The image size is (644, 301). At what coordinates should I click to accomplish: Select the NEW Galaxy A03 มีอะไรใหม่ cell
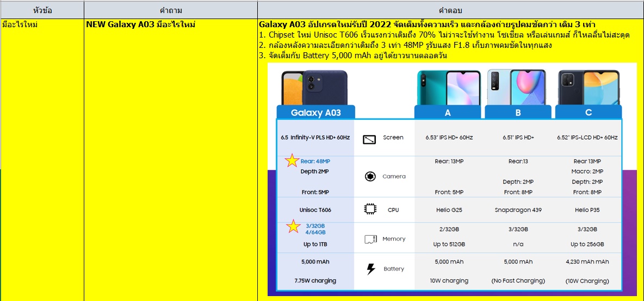(x=171, y=159)
